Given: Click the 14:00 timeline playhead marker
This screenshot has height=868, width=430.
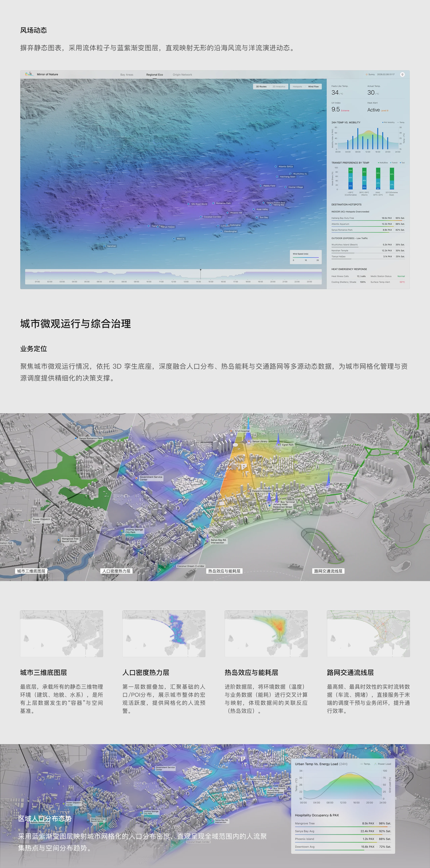Looking at the screenshot, I should (x=201, y=270).
